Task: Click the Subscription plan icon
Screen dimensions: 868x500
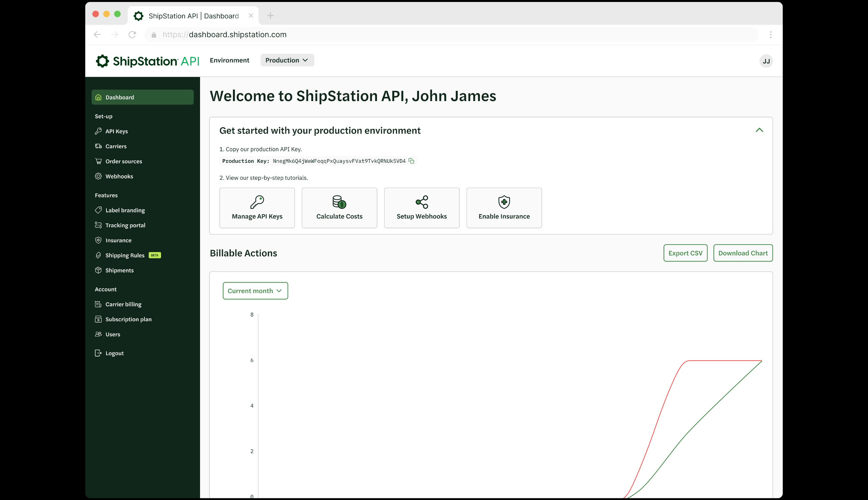Action: click(x=99, y=319)
